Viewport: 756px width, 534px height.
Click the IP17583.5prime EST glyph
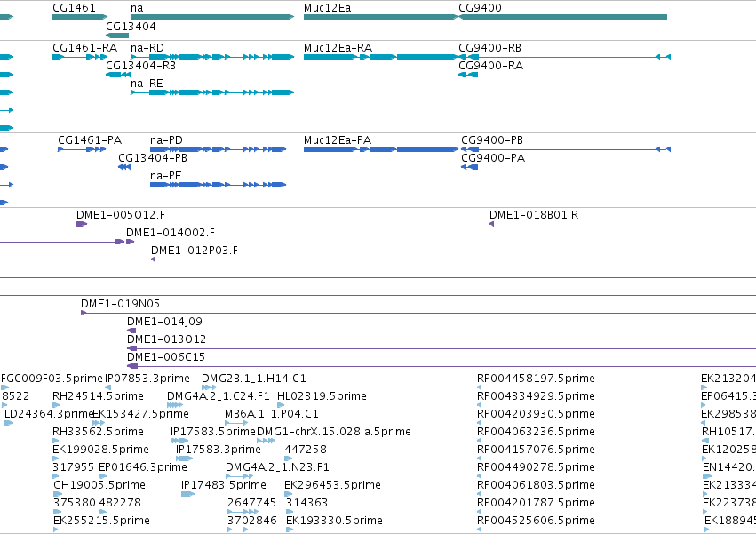(x=179, y=441)
